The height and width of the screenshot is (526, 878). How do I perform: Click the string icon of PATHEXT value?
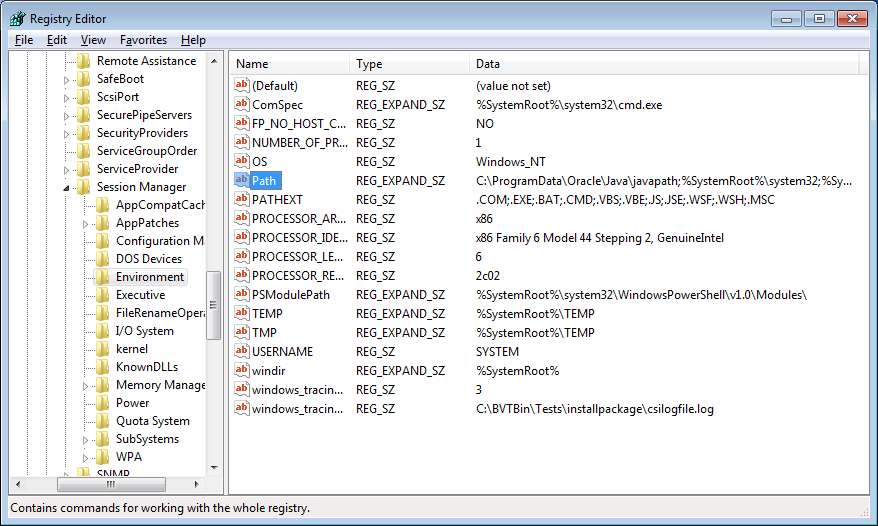pos(241,199)
